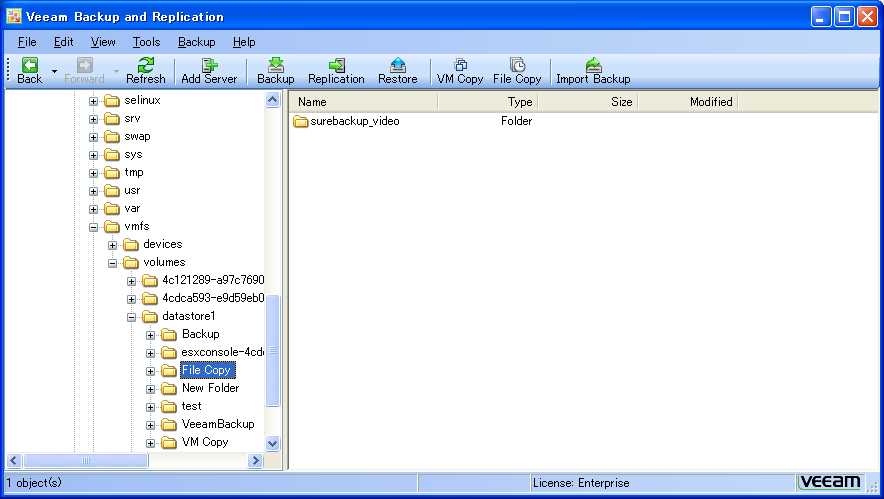Open the Back button history dropdown arrow
Viewport: 884px width, 499px height.
(54, 72)
